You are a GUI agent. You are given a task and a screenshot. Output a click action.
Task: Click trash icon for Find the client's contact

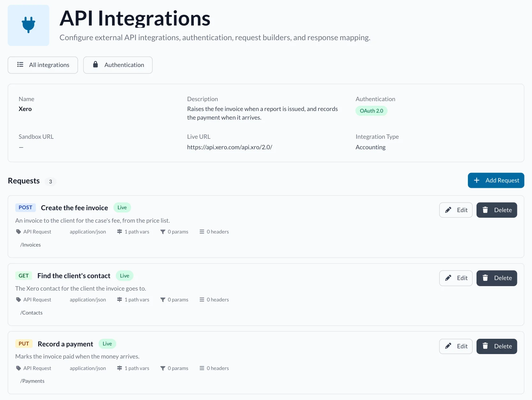(x=485, y=278)
